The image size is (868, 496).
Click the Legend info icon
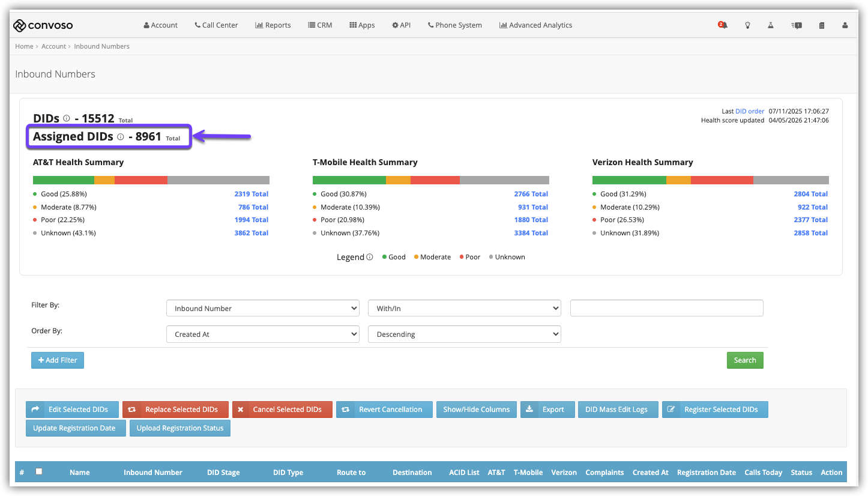tap(370, 257)
